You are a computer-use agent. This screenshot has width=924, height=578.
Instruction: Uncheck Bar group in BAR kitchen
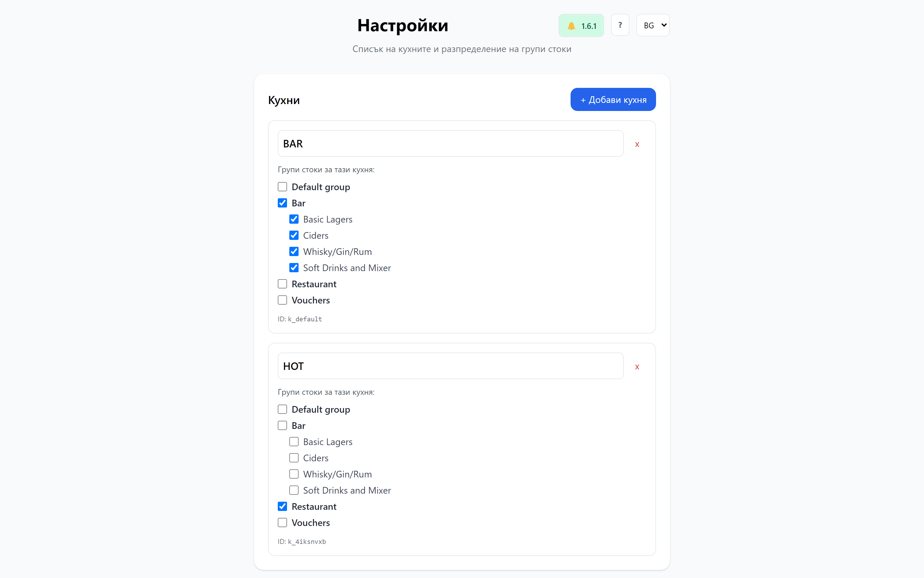(282, 203)
